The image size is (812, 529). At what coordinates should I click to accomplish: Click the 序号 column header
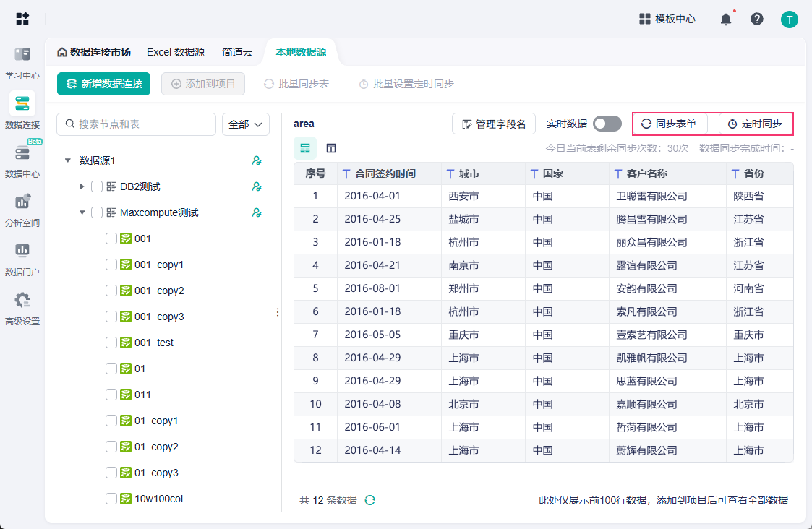(x=315, y=174)
